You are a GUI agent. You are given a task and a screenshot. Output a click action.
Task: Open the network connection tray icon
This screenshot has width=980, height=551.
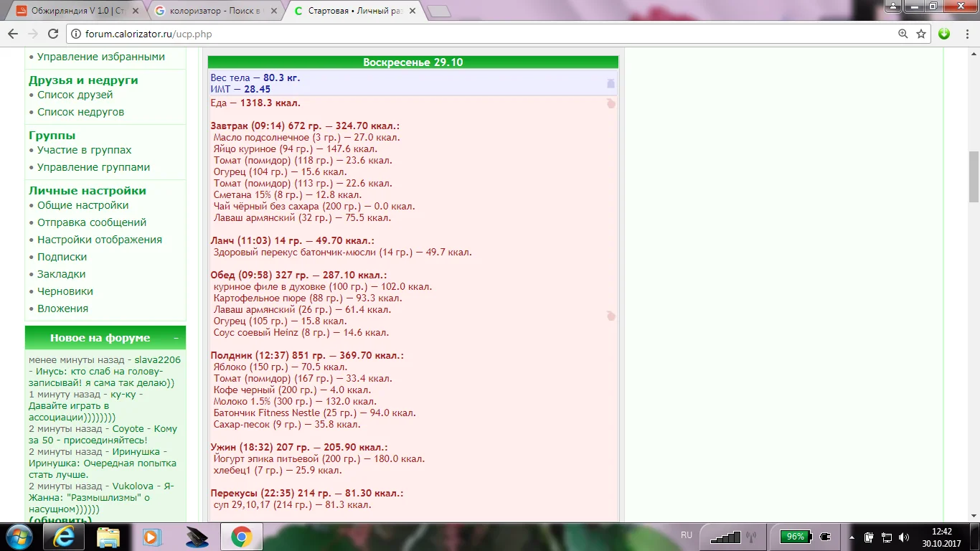pos(887,537)
